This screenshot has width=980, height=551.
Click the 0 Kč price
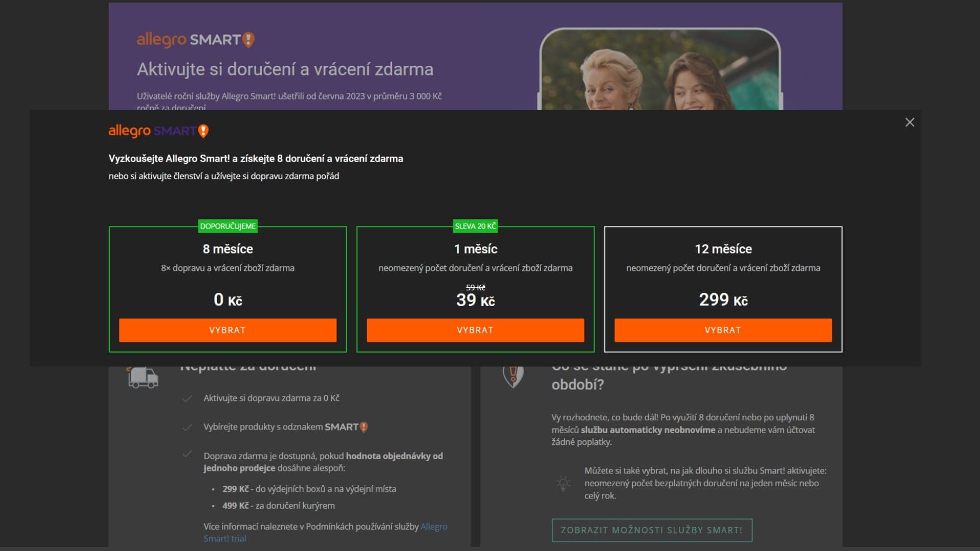pyautogui.click(x=228, y=299)
